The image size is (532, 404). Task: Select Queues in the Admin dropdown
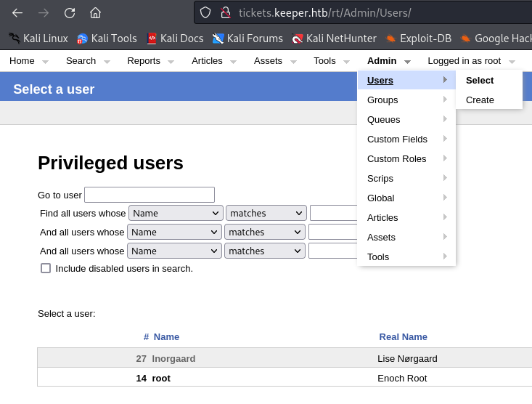[406, 120]
